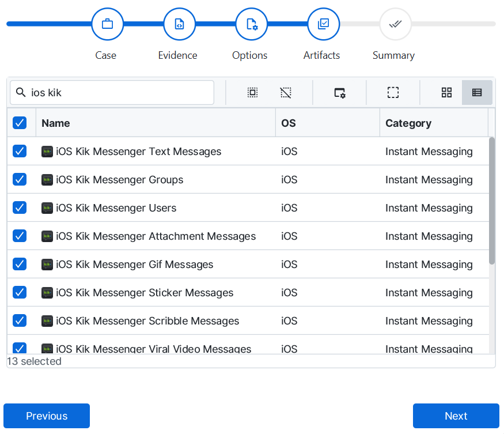This screenshot has height=434, width=504.
Task: Click the Case step label
Action: [106, 55]
